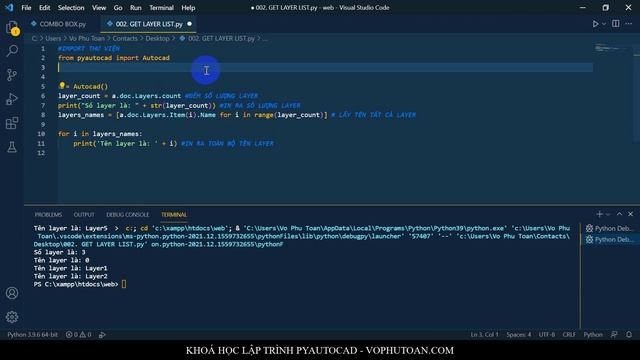Click the Desktop breadcrumb segment
The image size is (640, 360).
click(x=157, y=38)
